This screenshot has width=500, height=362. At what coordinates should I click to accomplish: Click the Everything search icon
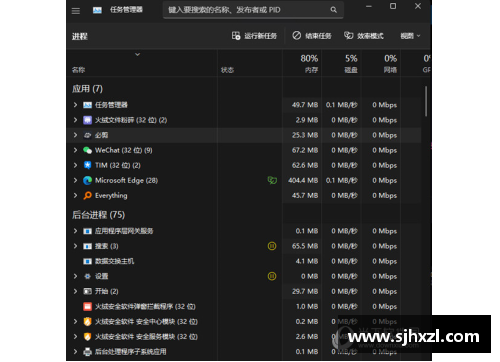[87, 195]
